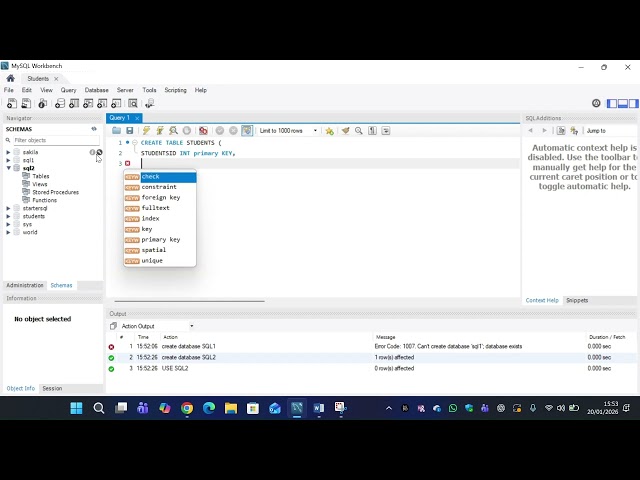
Task: Click create new function toolbar icon
Action: pyautogui.click(x=116, y=103)
